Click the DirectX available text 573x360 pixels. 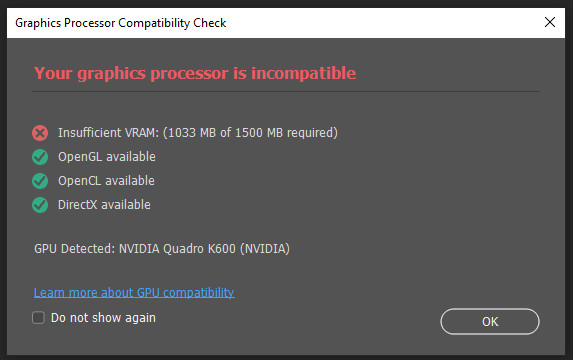[104, 205]
